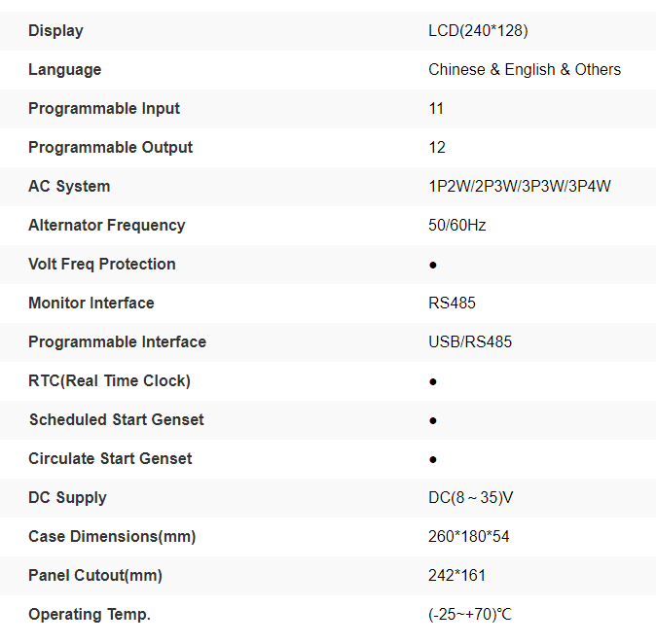Click the DC Supply label

point(67,498)
